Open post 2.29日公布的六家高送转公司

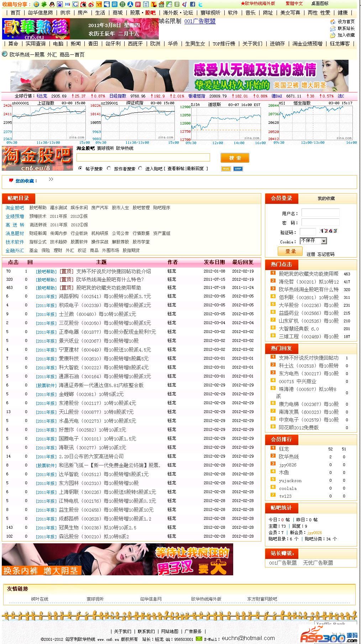click(x=91, y=456)
